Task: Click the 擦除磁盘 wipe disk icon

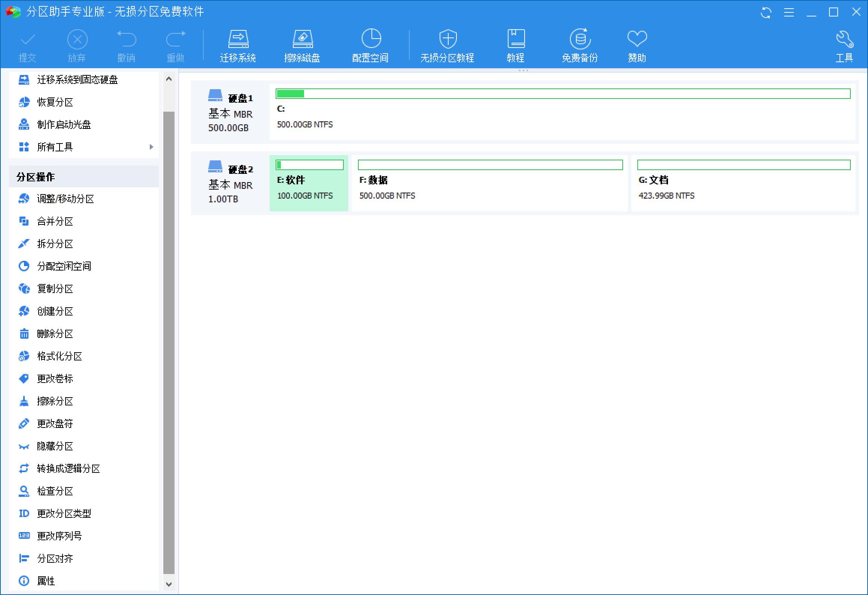Action: (x=302, y=46)
